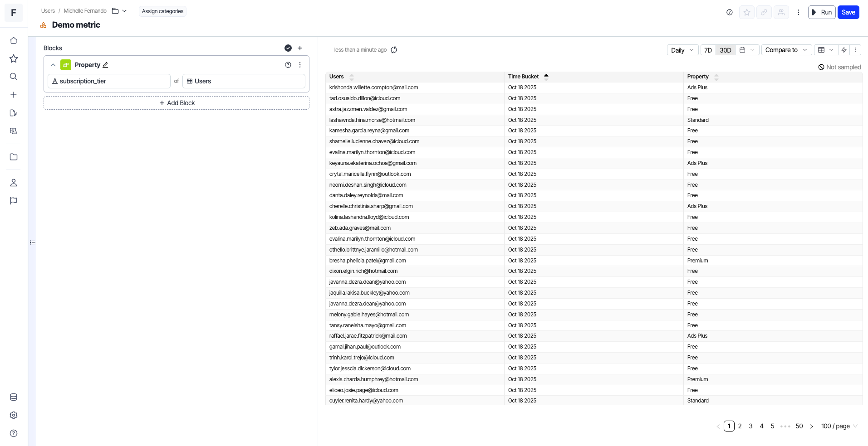The height and width of the screenshot is (446, 868).
Task: Select the 30D time range
Action: click(x=725, y=50)
